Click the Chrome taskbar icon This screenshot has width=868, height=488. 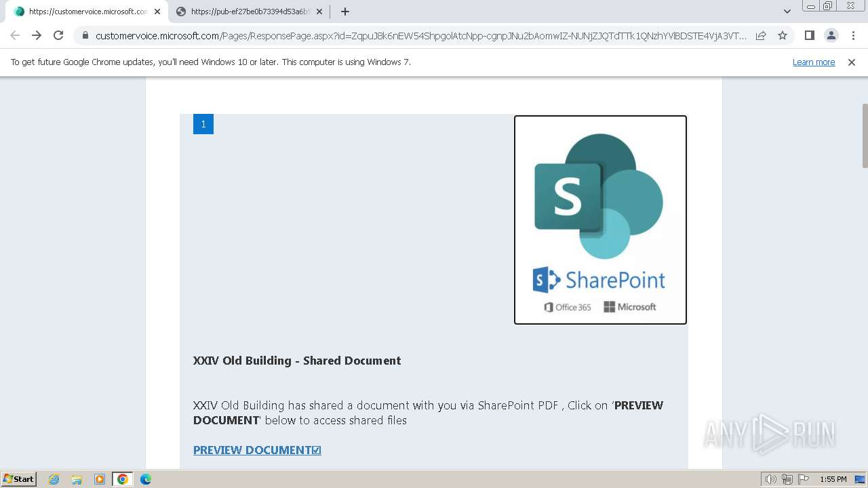123,479
